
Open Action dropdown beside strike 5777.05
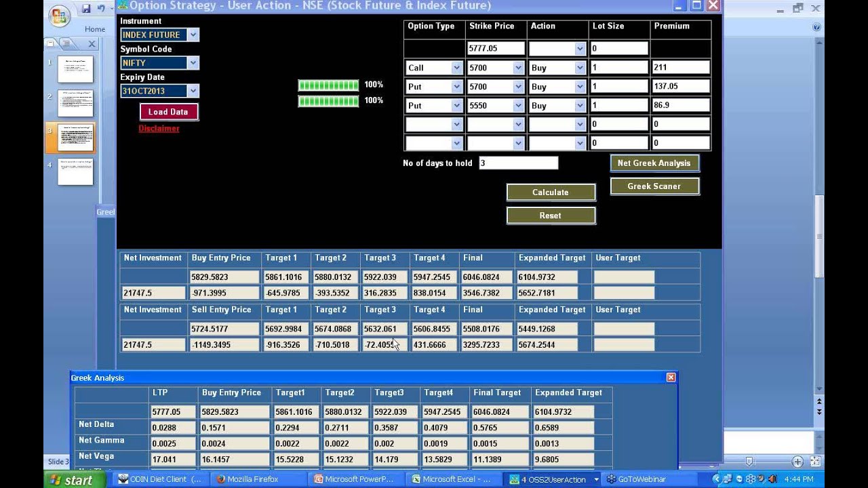[x=580, y=49]
